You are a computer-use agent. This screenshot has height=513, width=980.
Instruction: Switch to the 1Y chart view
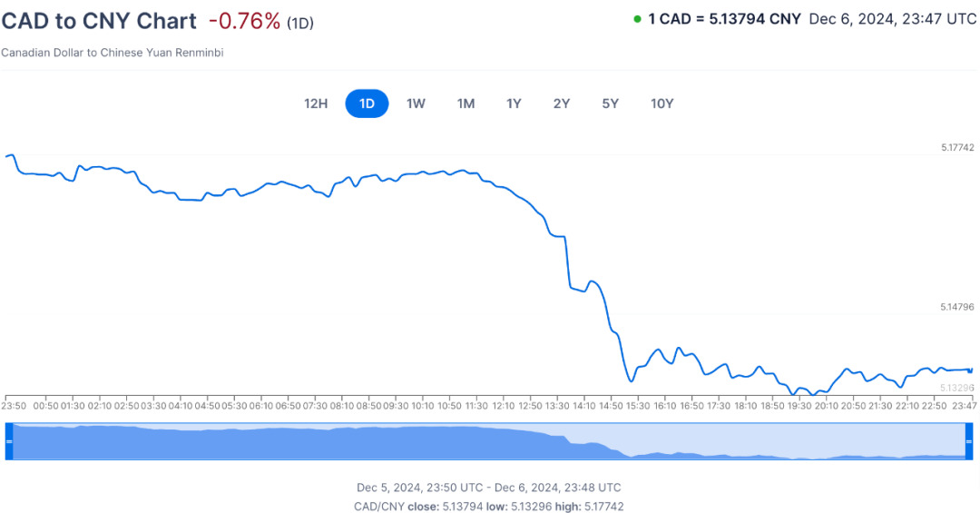514,104
